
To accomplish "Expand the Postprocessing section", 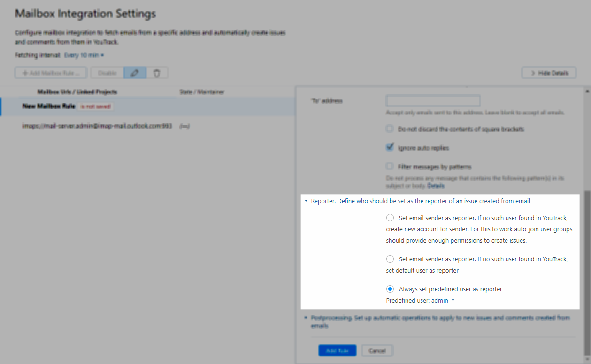I will [306, 318].
